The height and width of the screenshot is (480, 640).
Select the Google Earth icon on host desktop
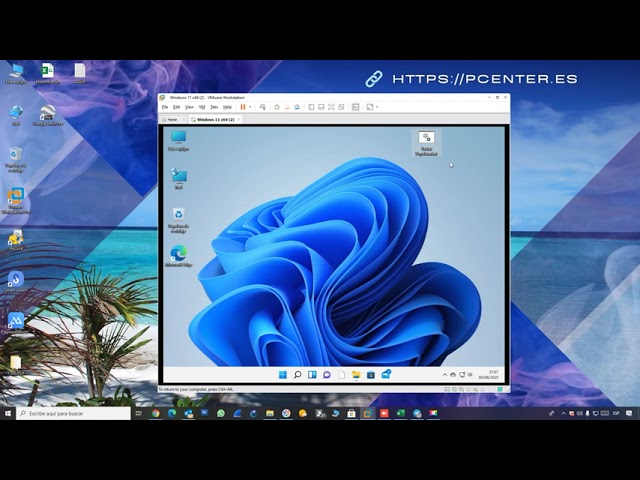[48, 115]
